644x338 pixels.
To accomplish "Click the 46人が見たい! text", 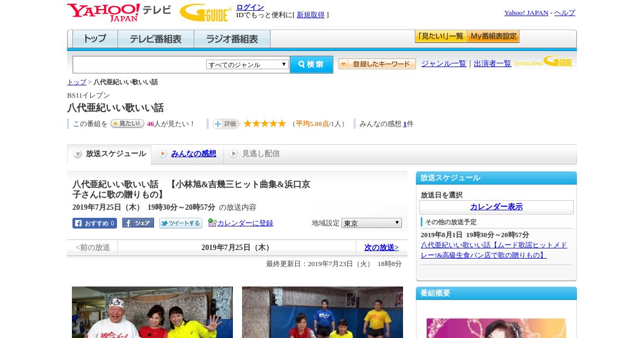I will (171, 124).
